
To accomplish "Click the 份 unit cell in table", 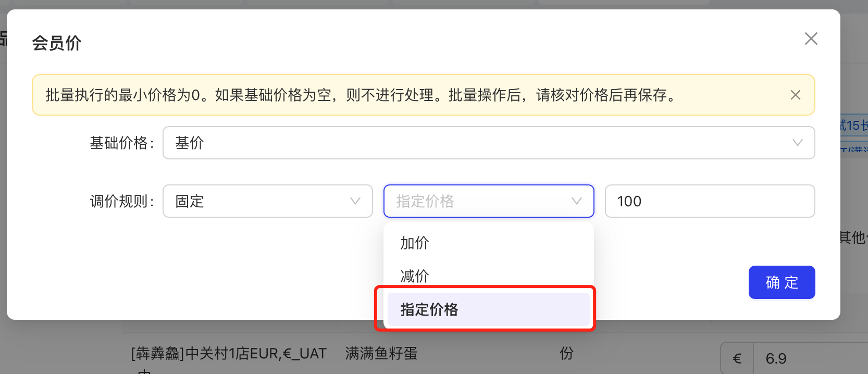I will click(x=566, y=354).
